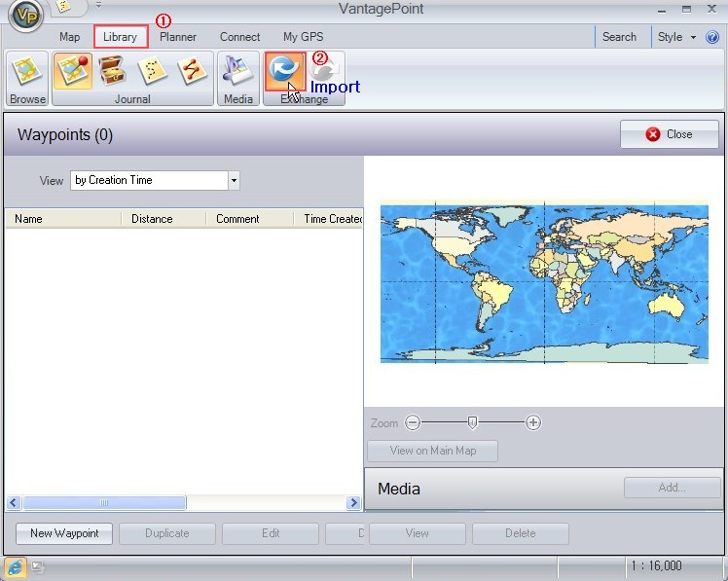The image size is (728, 581).
Task: Open the Routes connected-points icon
Action: click(192, 71)
